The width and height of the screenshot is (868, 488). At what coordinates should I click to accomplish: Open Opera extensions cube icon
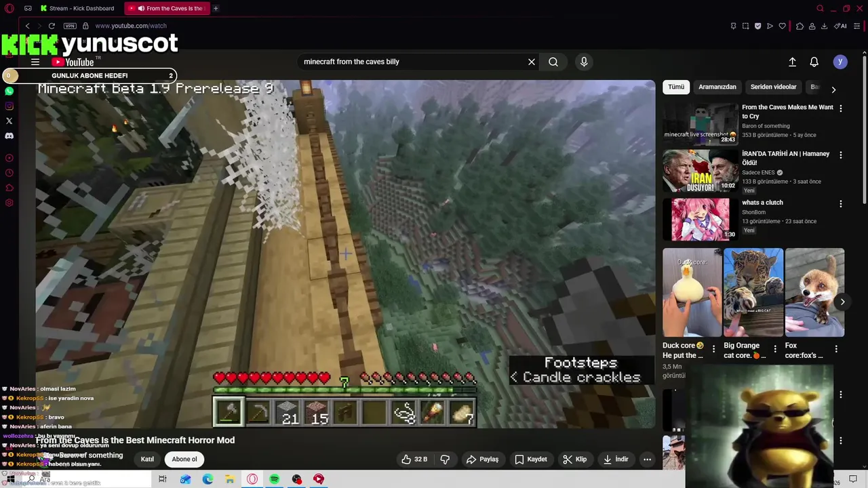[800, 26]
